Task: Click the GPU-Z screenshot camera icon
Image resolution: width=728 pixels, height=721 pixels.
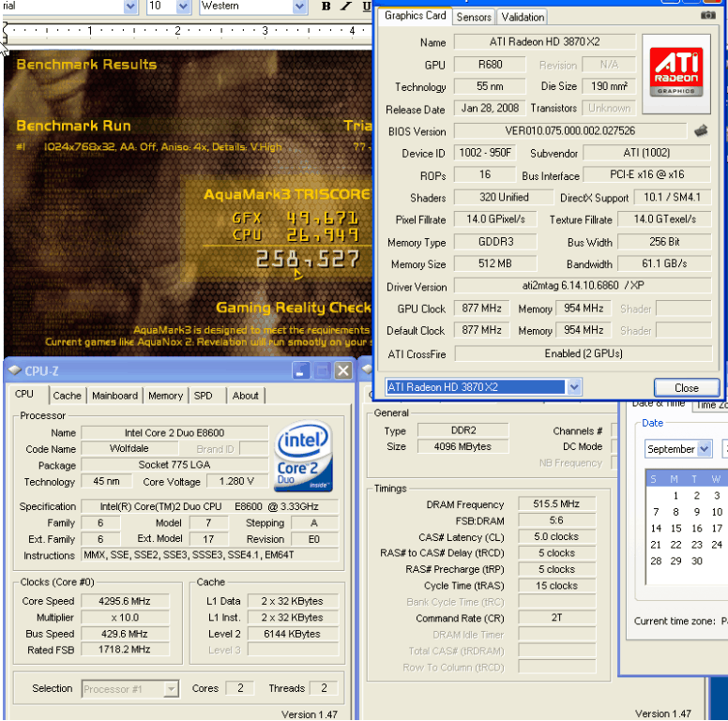Action: (707, 15)
